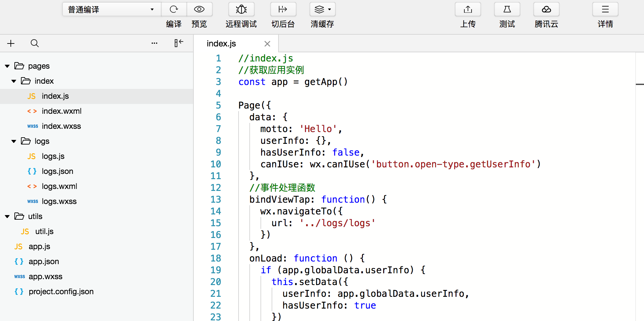
Task: Open logs.json file
Action: (57, 171)
